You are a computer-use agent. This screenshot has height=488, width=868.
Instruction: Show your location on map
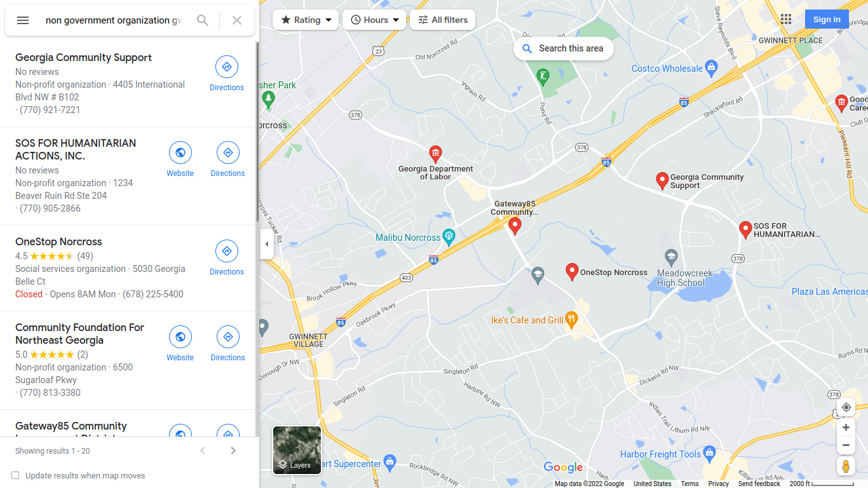coord(846,407)
